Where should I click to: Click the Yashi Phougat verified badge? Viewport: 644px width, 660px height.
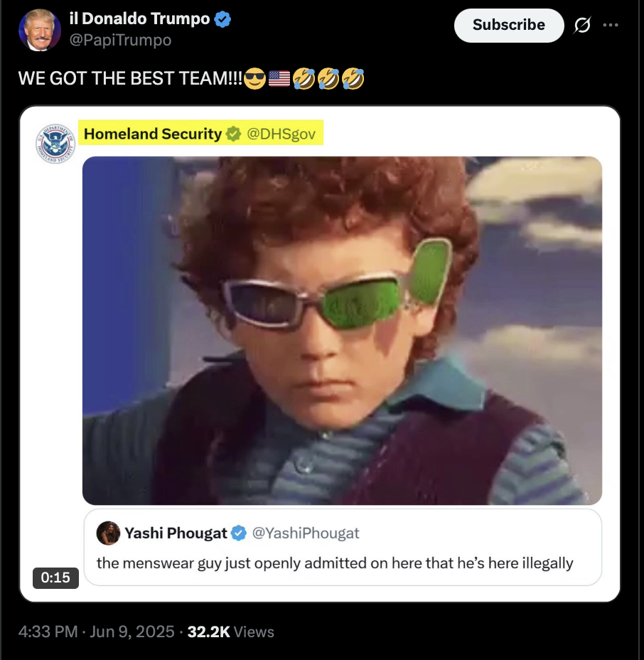click(239, 533)
